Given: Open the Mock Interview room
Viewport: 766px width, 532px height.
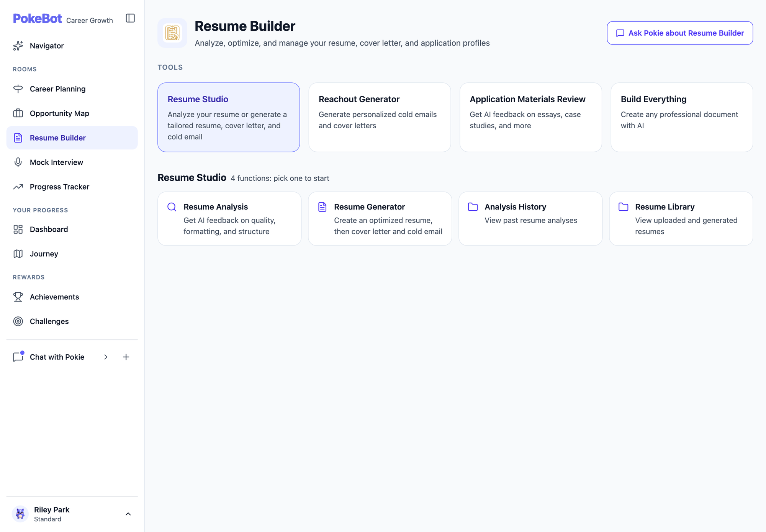Looking at the screenshot, I should 72,162.
